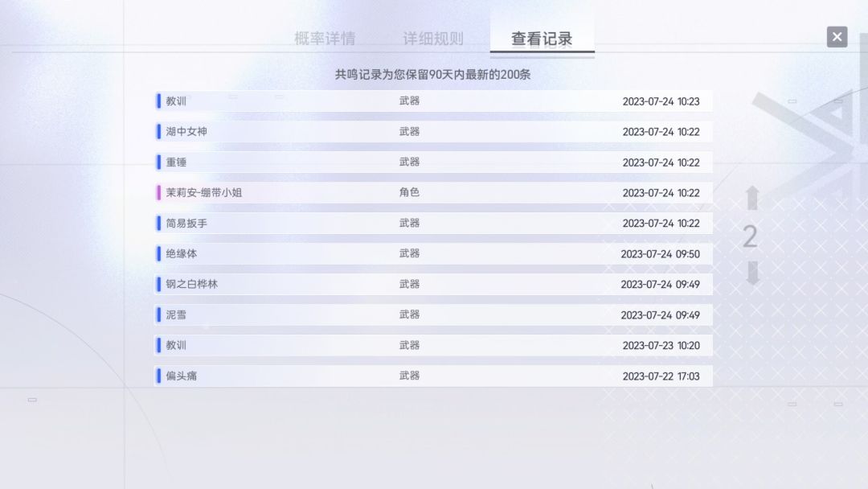Click timestamp in 钢之白桦林 row
Viewport: 868px width, 489px height.
tap(660, 284)
